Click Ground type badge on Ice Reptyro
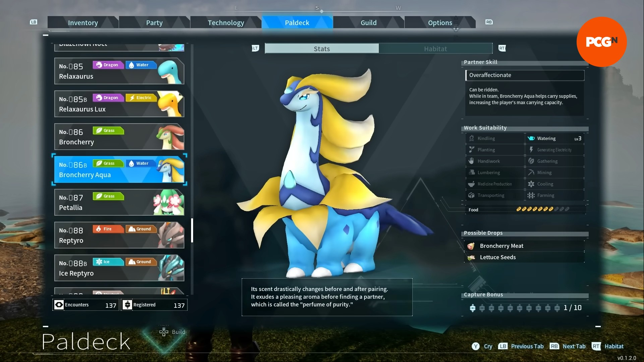The height and width of the screenshot is (362, 644). pyautogui.click(x=141, y=262)
